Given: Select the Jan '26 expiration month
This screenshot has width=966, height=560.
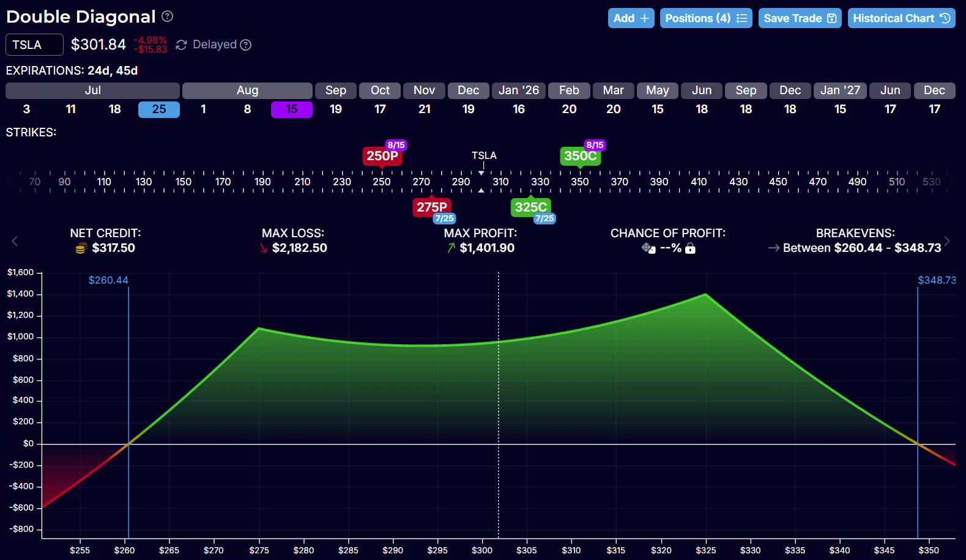Looking at the screenshot, I should (x=518, y=90).
